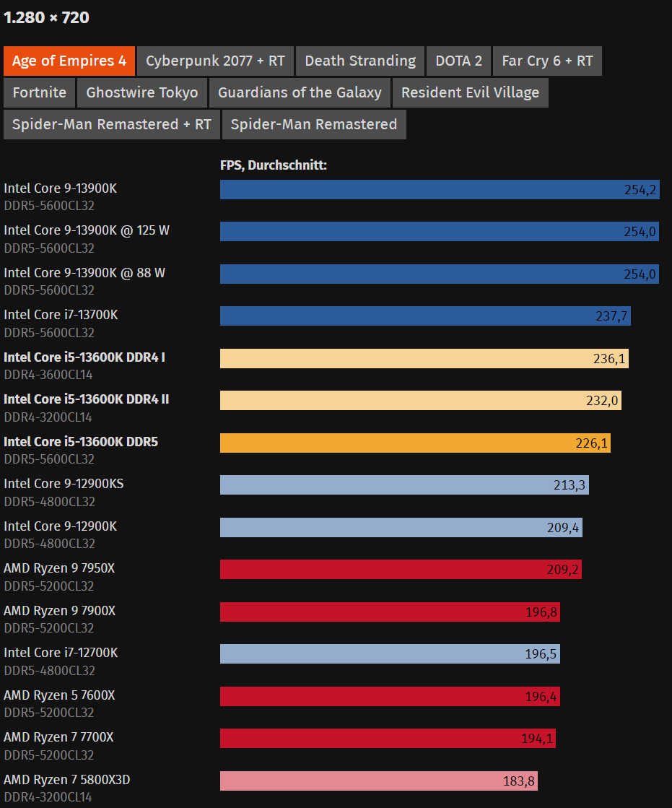Show DOTA 2 benchmark results
Image resolution: width=672 pixels, height=808 pixels.
click(x=459, y=61)
